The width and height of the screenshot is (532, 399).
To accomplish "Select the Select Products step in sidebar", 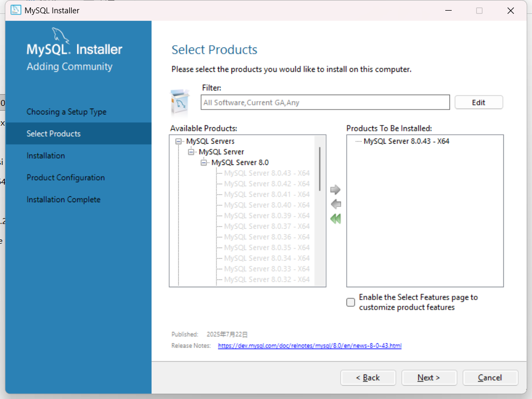I will [x=78, y=134].
